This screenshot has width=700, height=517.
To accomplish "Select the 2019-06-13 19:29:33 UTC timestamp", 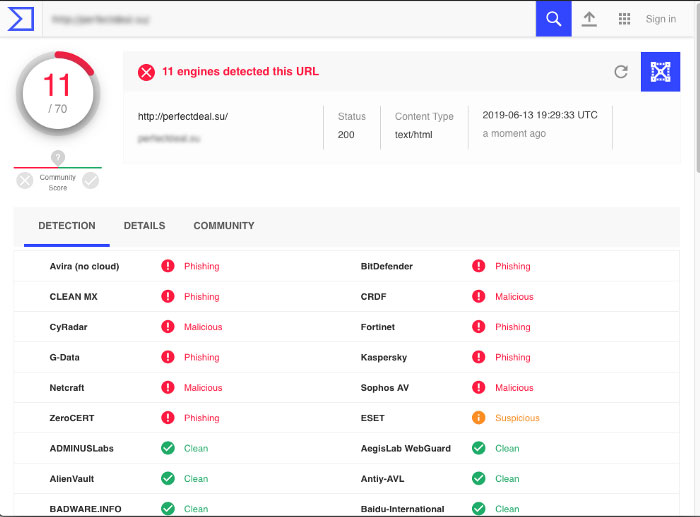I will 540,115.
